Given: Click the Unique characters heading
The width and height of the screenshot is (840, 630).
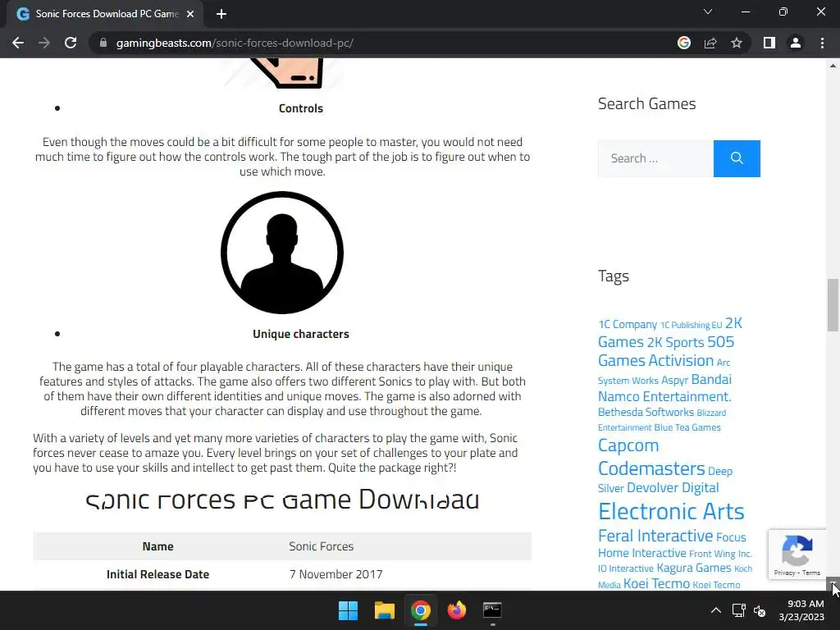Looking at the screenshot, I should [300, 335].
